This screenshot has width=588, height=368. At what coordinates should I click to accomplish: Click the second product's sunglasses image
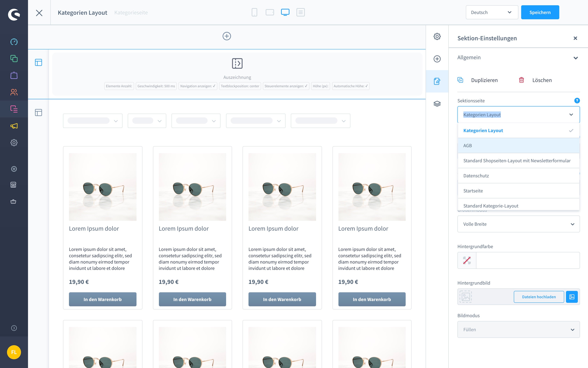[192, 187]
